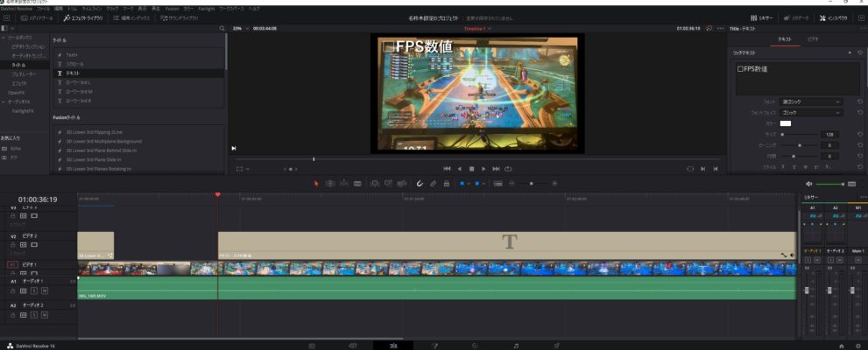
Task: Select the trim edit mode tool
Action: tap(330, 184)
